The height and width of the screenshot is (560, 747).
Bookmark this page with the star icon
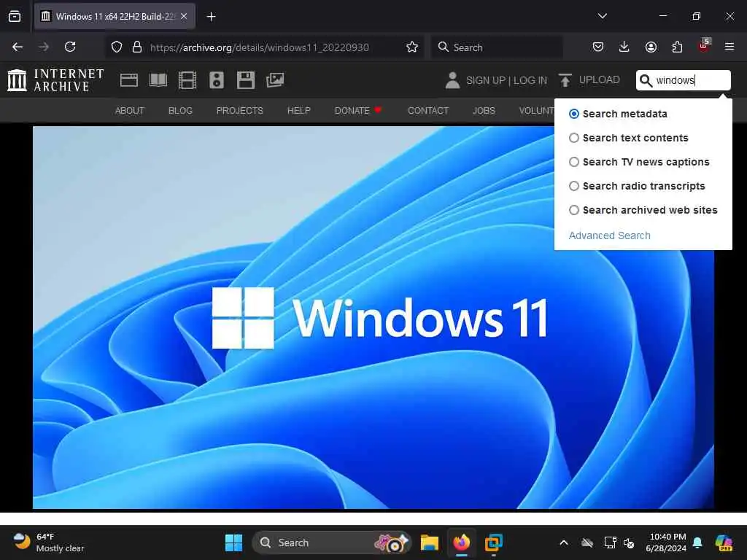(412, 47)
